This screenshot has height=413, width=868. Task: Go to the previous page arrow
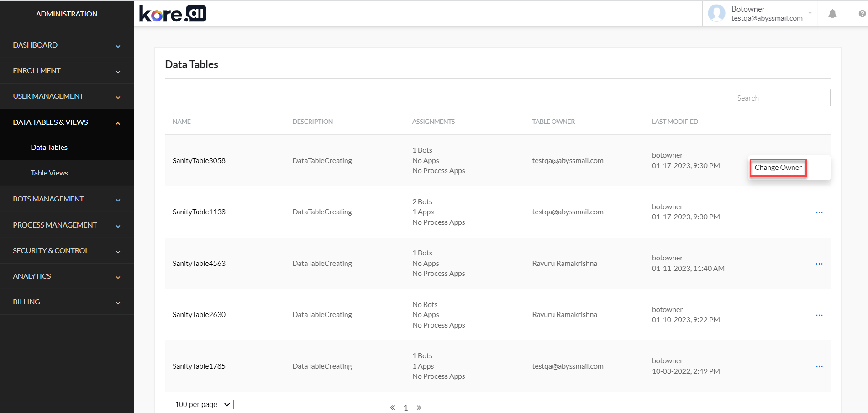tap(392, 408)
